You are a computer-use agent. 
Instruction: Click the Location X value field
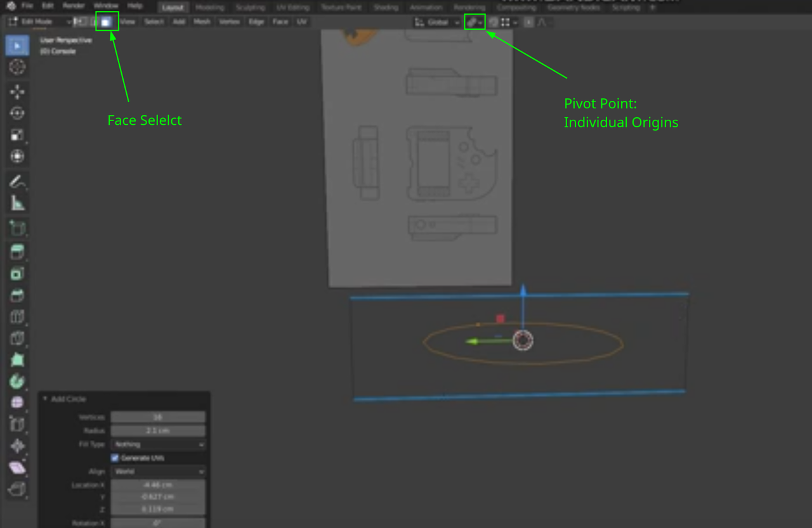pos(158,485)
